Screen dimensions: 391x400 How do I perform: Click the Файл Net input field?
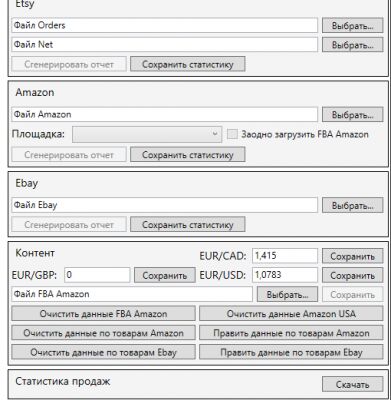164,44
